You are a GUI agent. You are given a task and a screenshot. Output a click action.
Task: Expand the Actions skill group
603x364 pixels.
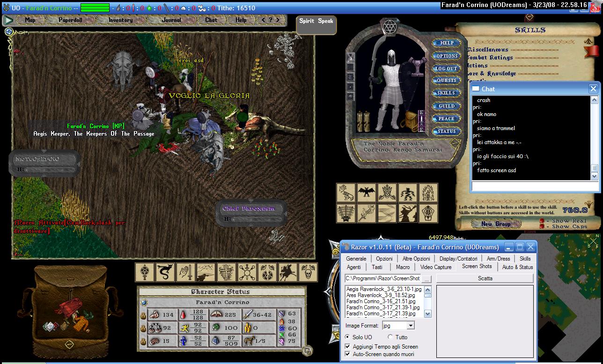(x=478, y=66)
